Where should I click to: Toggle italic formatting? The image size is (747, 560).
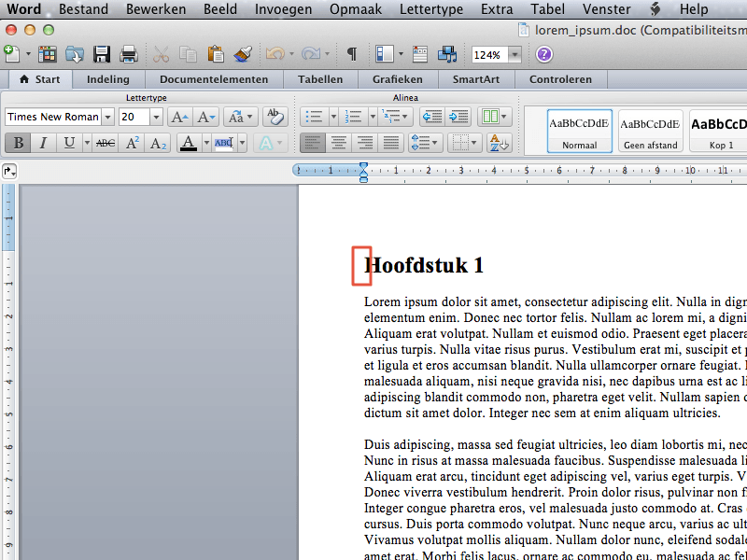tap(43, 143)
